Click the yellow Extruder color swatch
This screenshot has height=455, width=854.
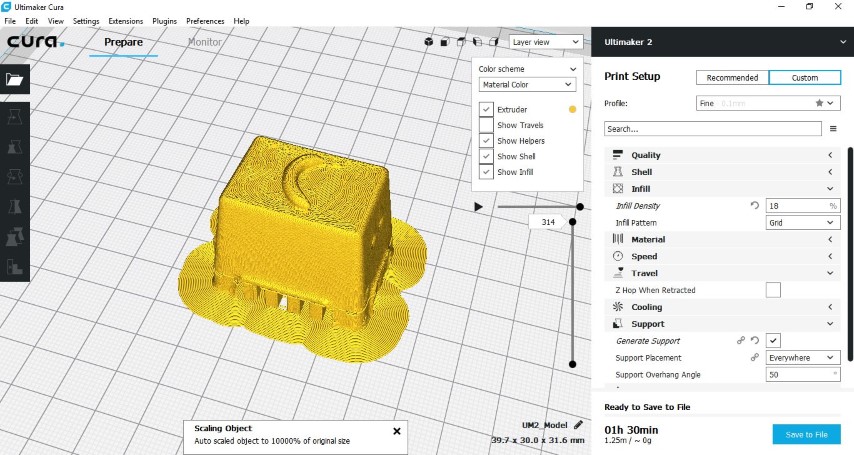pos(572,109)
